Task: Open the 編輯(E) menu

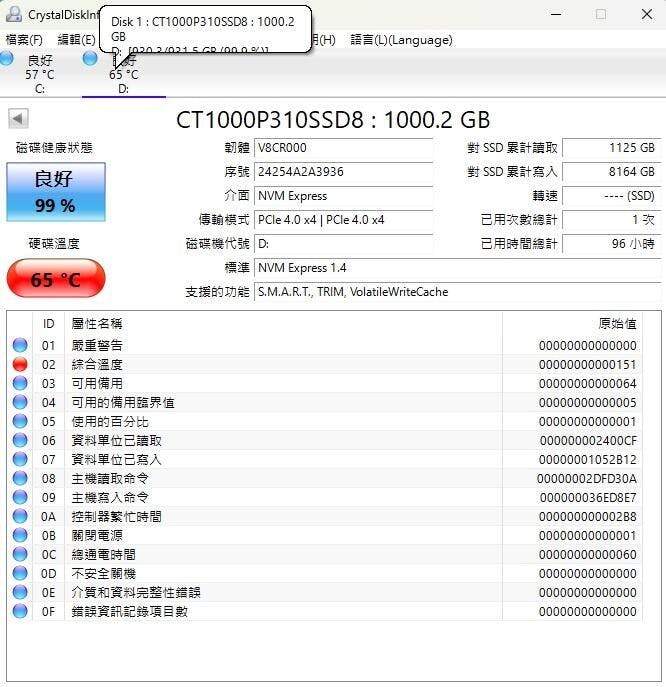Action: (x=76, y=40)
